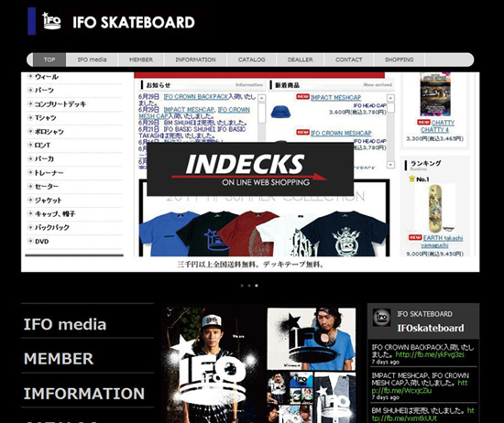Open the TOP navigation tab
The image size is (504, 423).
point(49,60)
